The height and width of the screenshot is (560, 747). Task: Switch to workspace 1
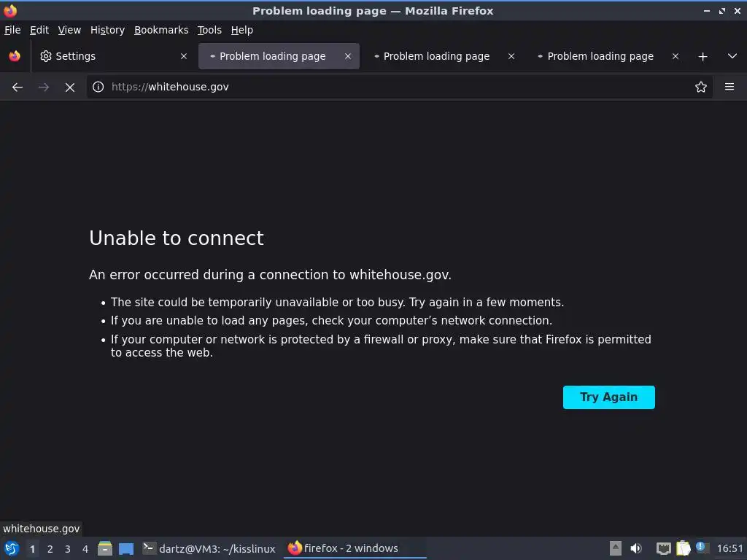(x=32, y=549)
